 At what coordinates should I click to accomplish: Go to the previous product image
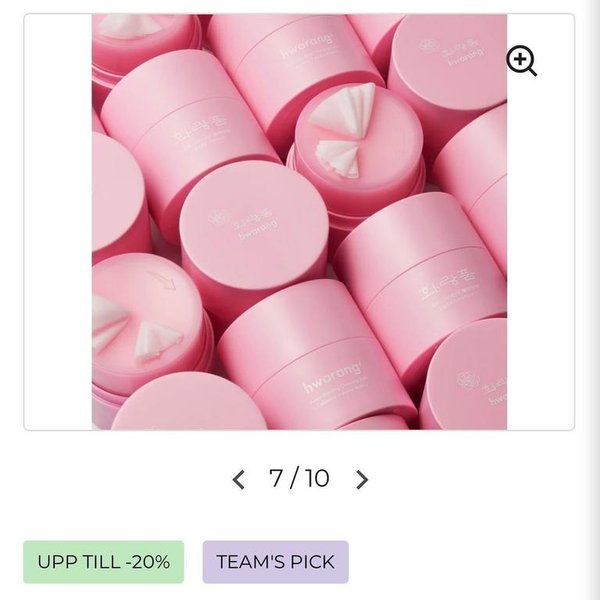coord(238,480)
